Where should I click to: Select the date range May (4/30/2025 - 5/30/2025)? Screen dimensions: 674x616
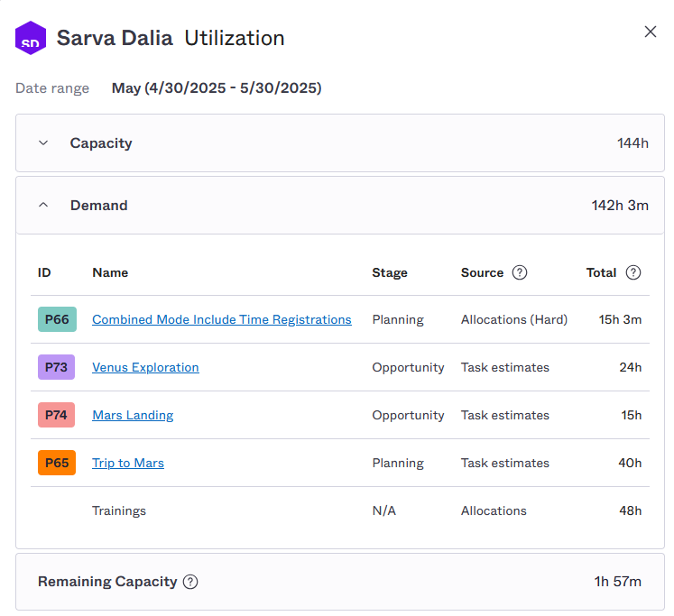point(217,87)
